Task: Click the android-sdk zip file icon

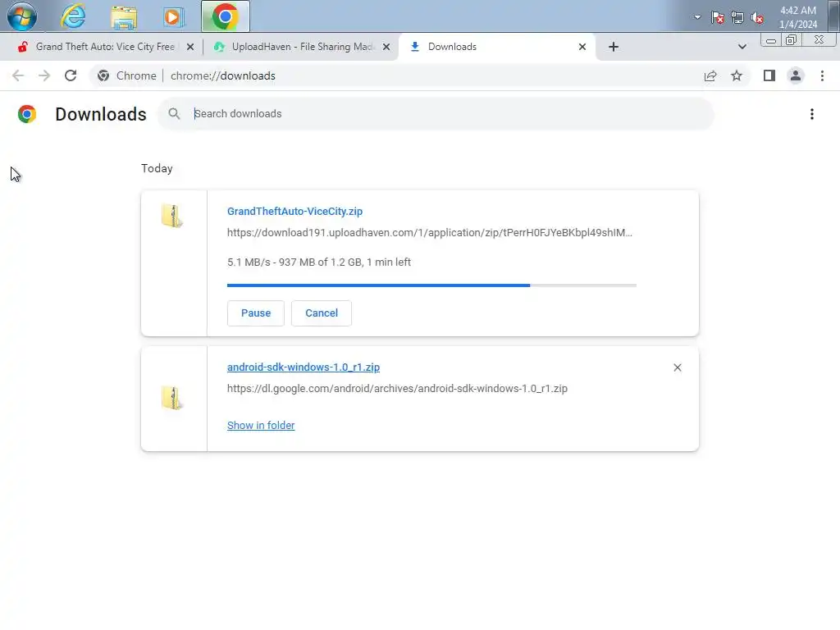Action: tap(172, 398)
